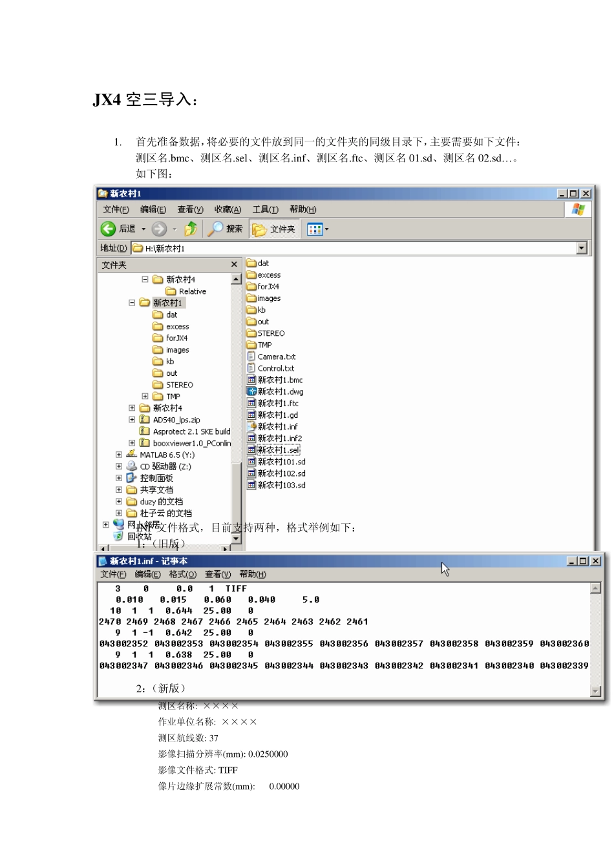Toggle the Folders pane button
This screenshot has height=868, width=614.
tap(274, 229)
